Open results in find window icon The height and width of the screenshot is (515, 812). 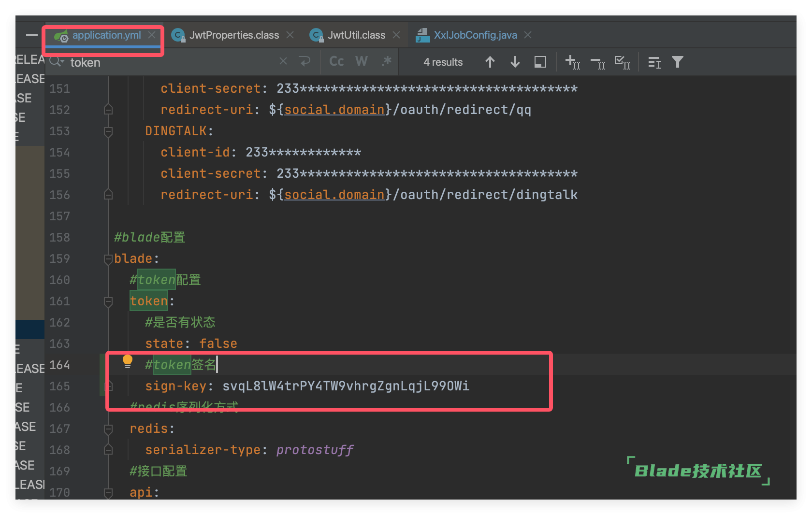point(654,62)
